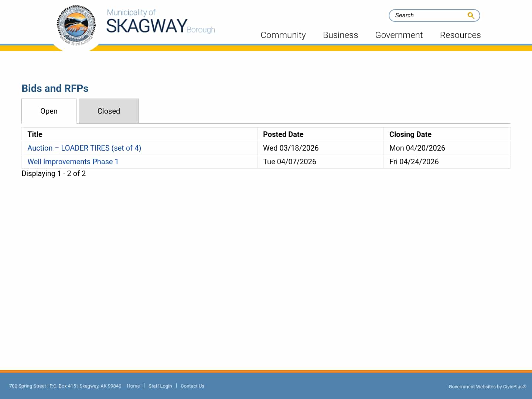This screenshot has height=399, width=532.
Task: Select the Open bids tab
Action: coord(49,111)
